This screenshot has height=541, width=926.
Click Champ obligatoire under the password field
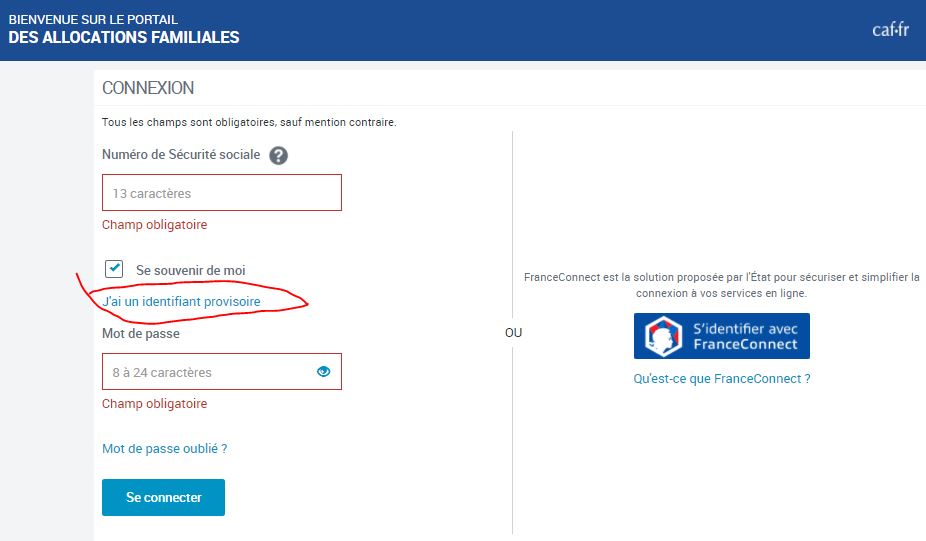(154, 404)
